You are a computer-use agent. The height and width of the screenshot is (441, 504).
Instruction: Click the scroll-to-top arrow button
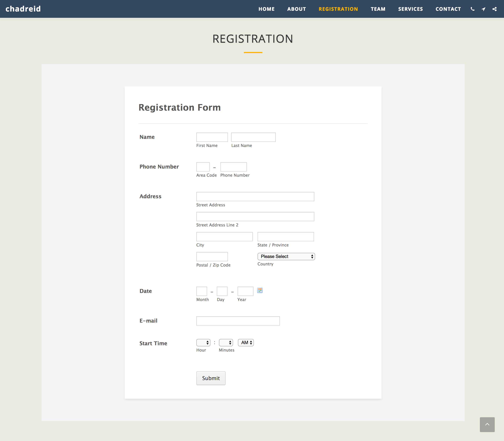[487, 424]
